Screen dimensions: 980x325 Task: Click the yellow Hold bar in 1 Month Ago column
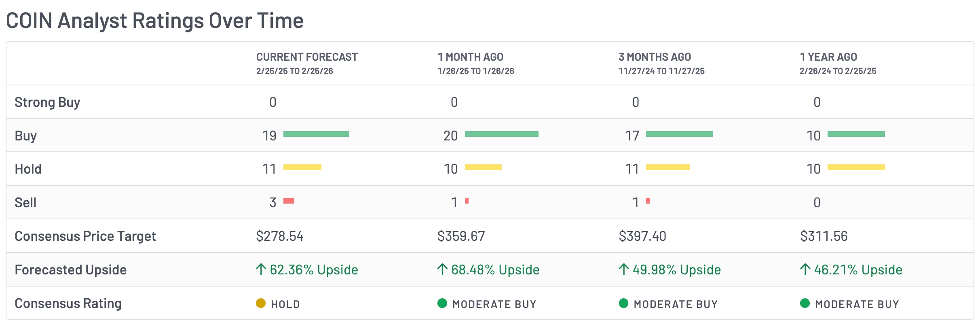pyautogui.click(x=483, y=167)
